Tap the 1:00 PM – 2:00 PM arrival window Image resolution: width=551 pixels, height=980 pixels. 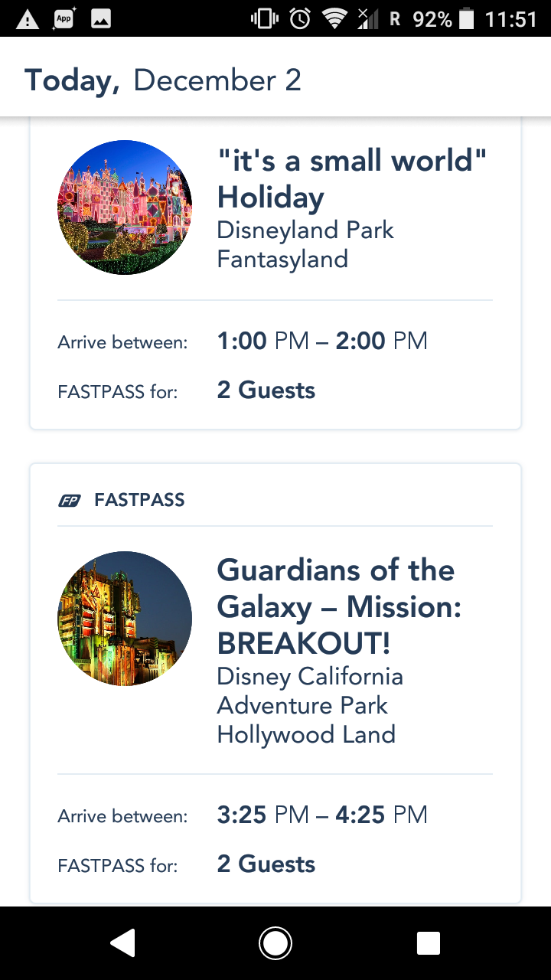click(x=322, y=341)
